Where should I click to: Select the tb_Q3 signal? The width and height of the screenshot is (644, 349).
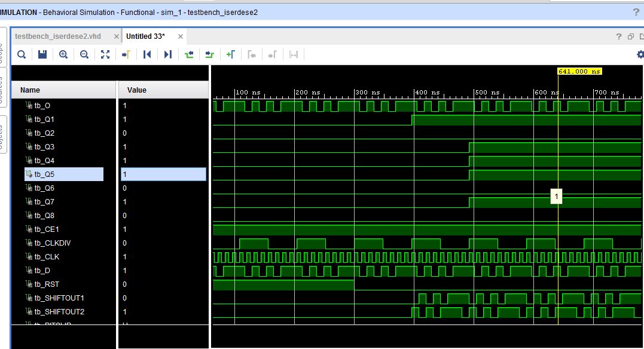44,146
